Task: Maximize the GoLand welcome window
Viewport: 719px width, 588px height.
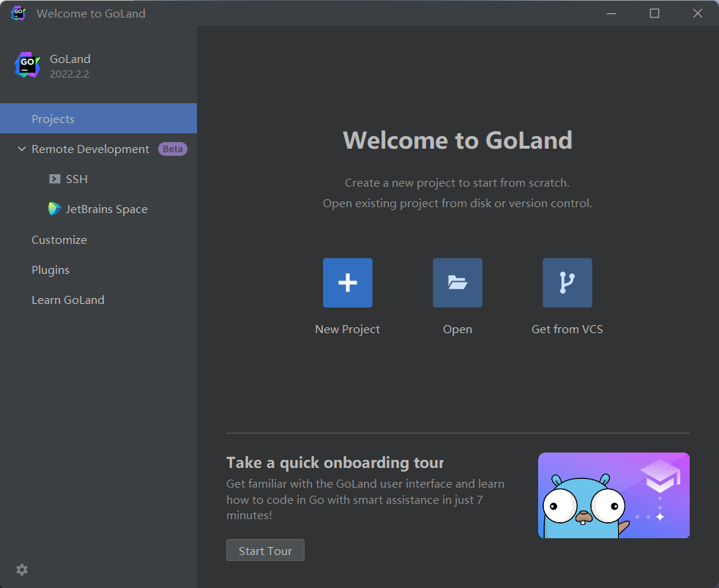Action: [655, 13]
